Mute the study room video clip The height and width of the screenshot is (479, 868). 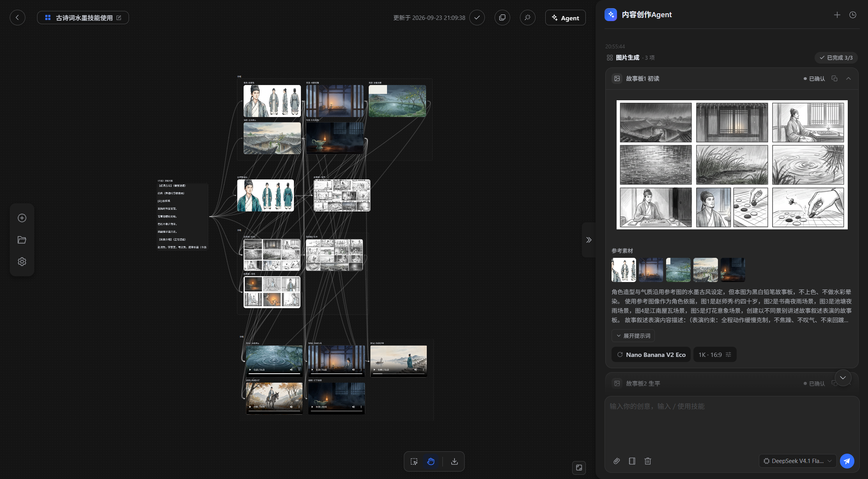[x=354, y=370]
